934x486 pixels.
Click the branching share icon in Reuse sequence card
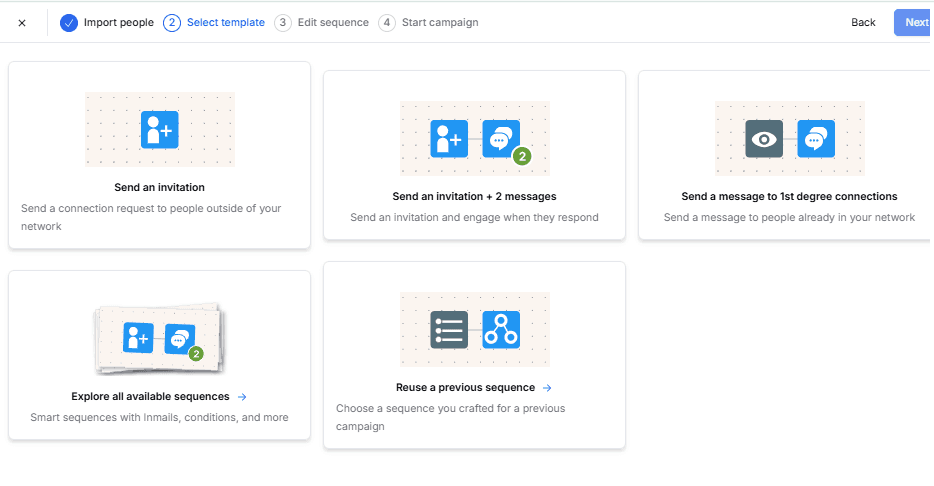tap(501, 329)
